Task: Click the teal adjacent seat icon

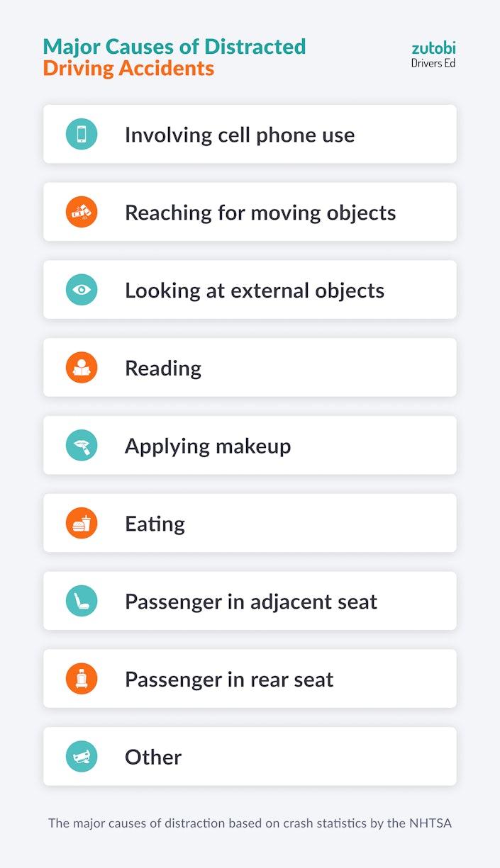Action: [82, 602]
